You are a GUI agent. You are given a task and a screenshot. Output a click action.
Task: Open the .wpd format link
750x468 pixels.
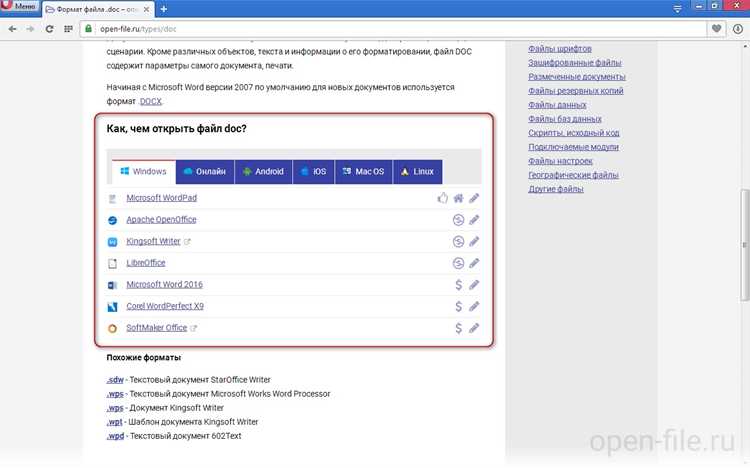point(115,436)
